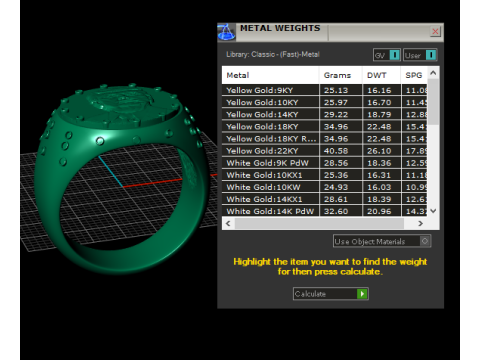Click the SPG column header
This screenshot has height=360, width=480.
coord(414,75)
